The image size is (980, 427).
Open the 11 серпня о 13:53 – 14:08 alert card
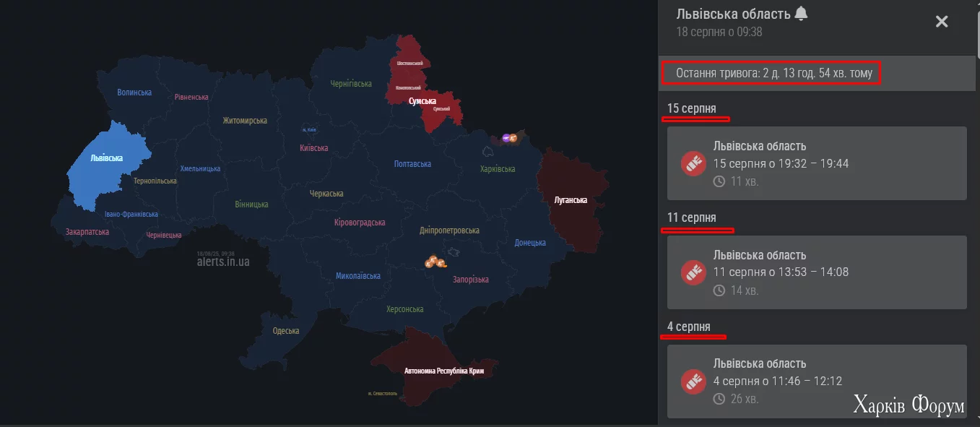(817, 272)
